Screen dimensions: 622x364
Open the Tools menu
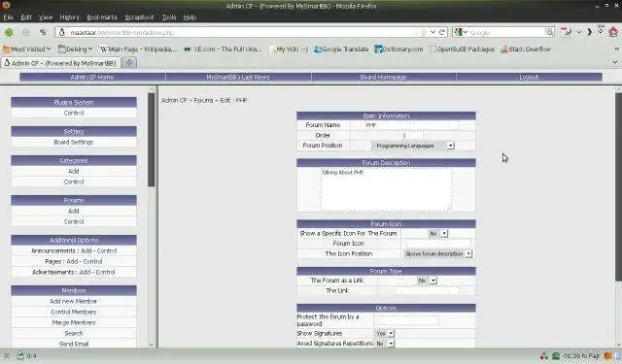168,17
